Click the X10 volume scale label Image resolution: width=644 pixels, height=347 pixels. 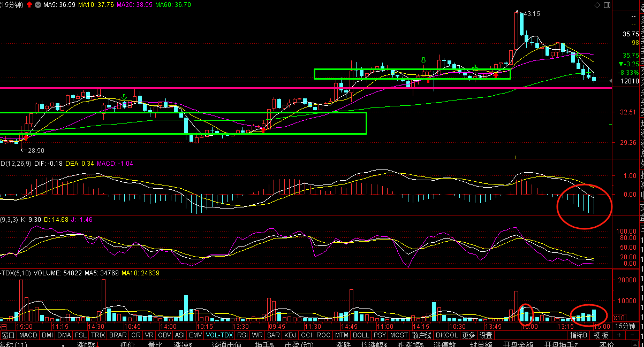tap(619, 317)
